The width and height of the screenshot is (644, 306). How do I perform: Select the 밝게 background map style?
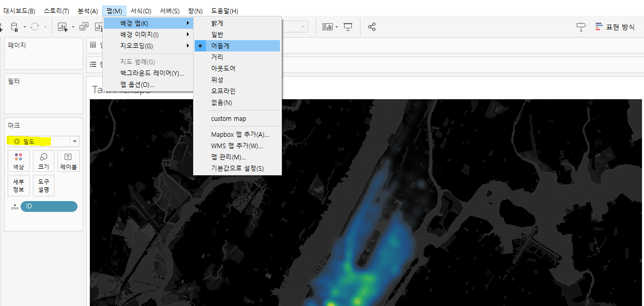point(237,23)
